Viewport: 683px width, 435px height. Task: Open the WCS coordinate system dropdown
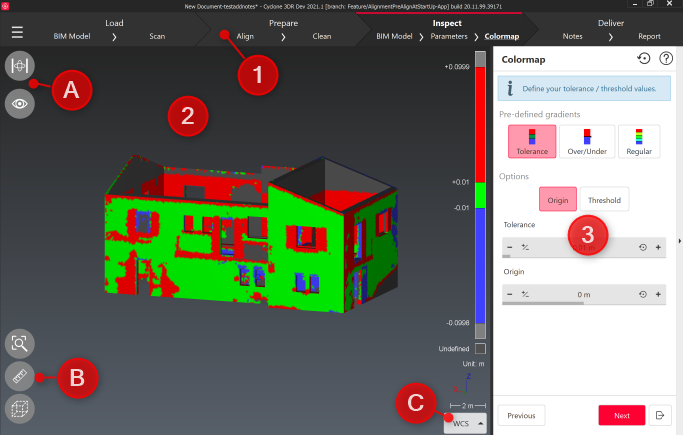[467, 423]
